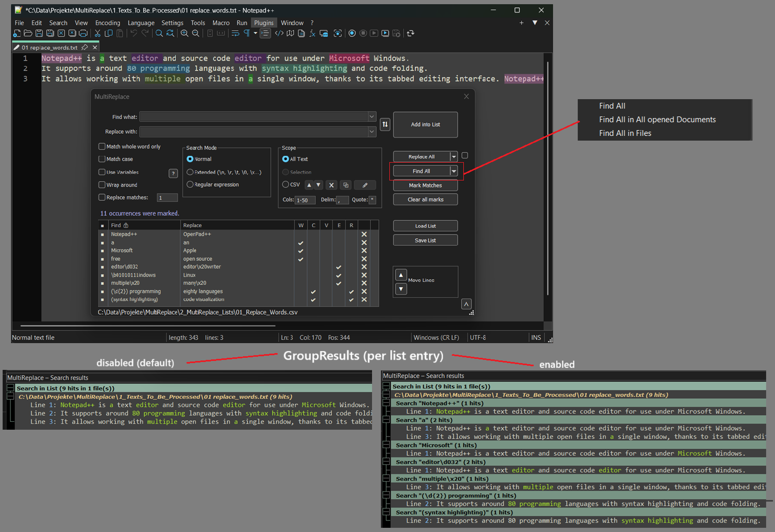Click the Start Recording macro icon
The image size is (775, 532).
pyautogui.click(x=352, y=33)
